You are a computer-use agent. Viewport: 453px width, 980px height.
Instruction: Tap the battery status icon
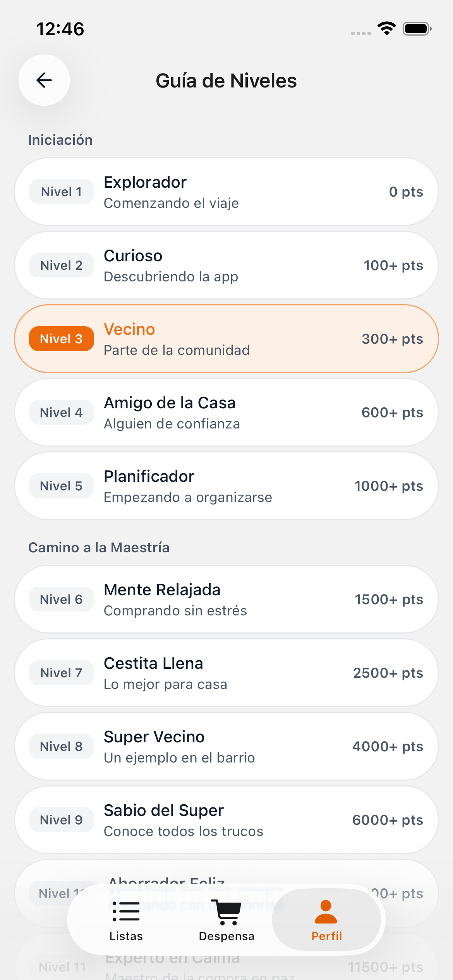tap(417, 29)
